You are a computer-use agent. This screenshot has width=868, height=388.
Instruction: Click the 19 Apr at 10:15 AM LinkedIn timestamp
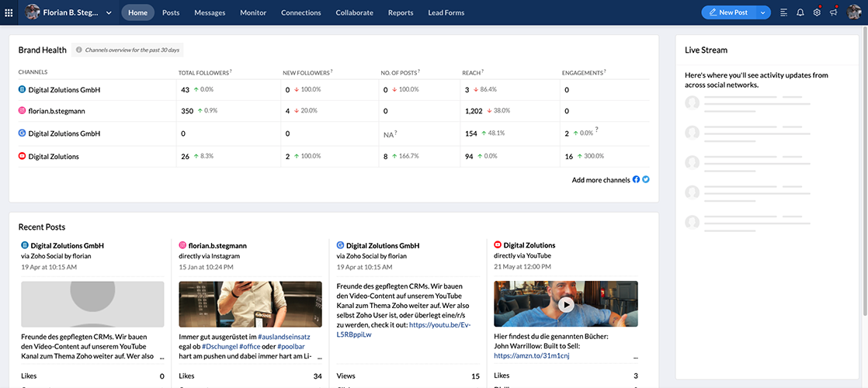49,267
